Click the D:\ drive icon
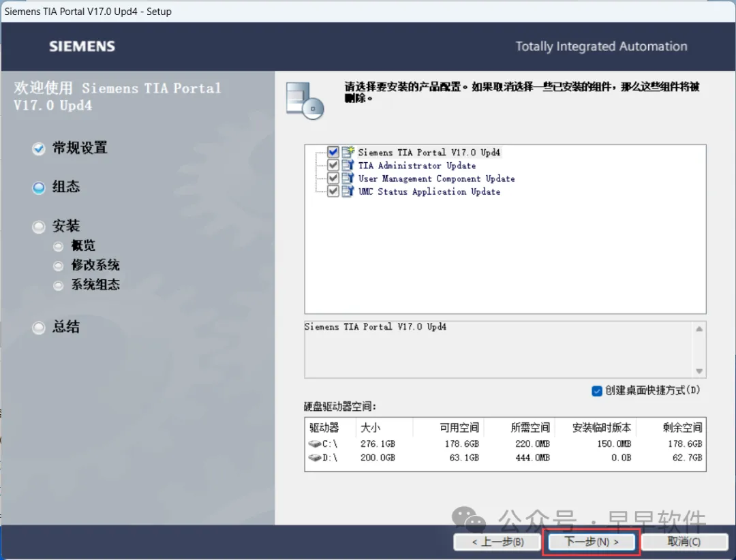This screenshot has width=736, height=560. click(315, 457)
